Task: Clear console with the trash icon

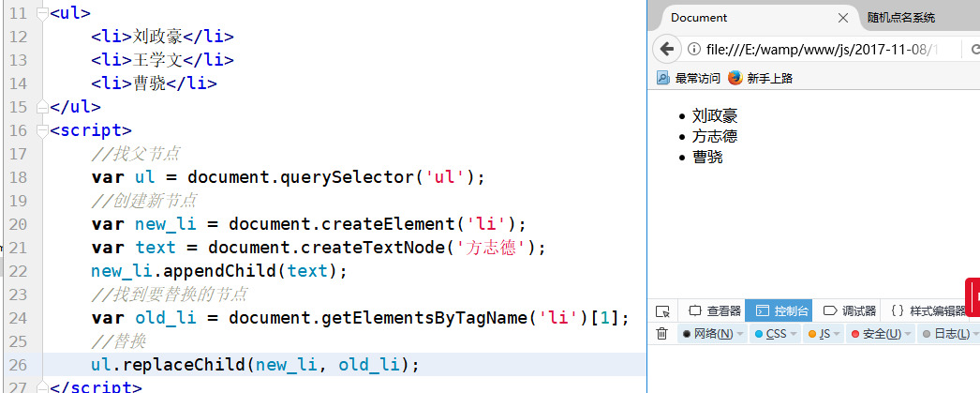Action: click(661, 334)
